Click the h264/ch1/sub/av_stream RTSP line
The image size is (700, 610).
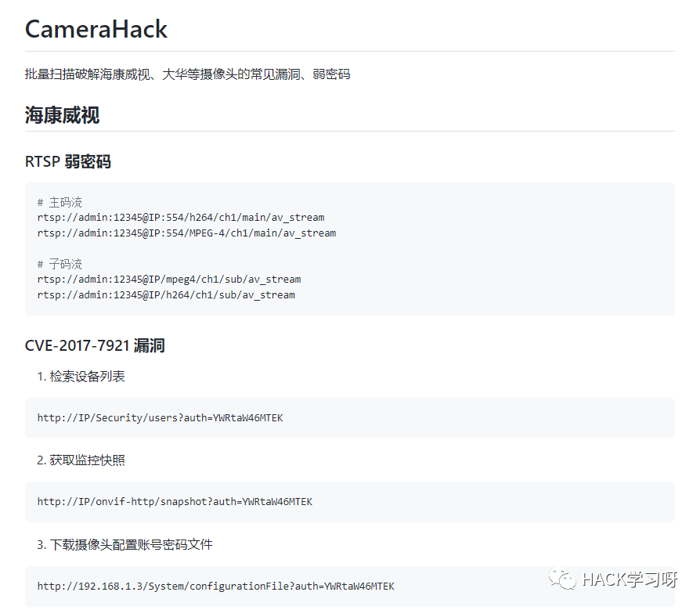(x=166, y=295)
